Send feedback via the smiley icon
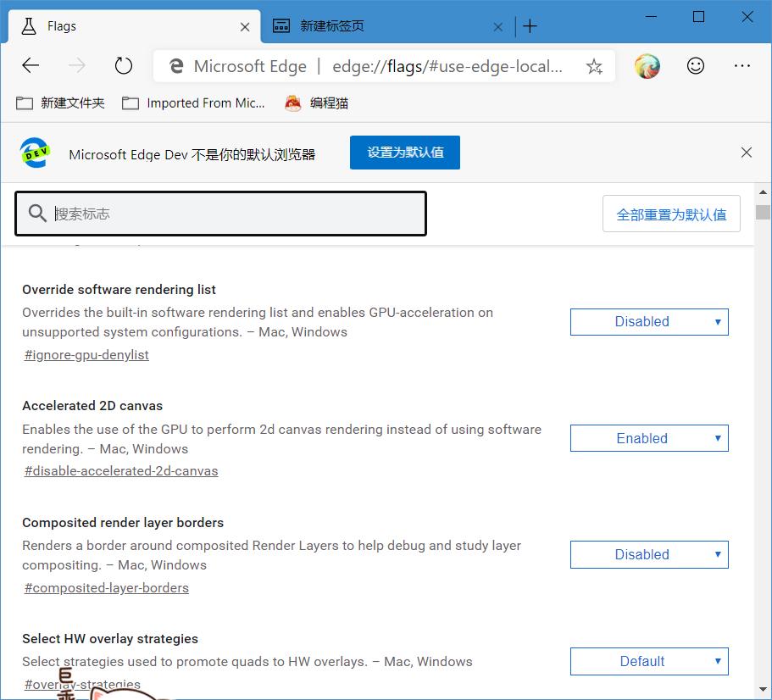 (x=696, y=65)
